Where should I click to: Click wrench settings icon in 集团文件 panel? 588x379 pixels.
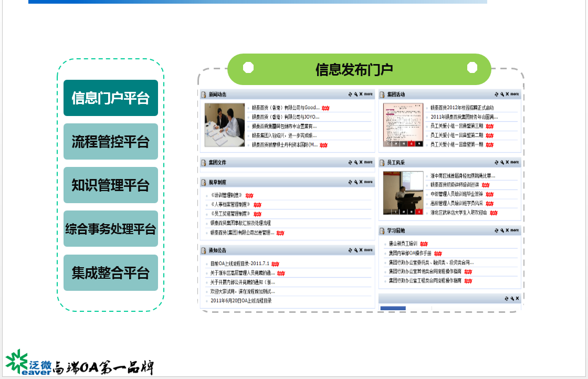coord(355,162)
